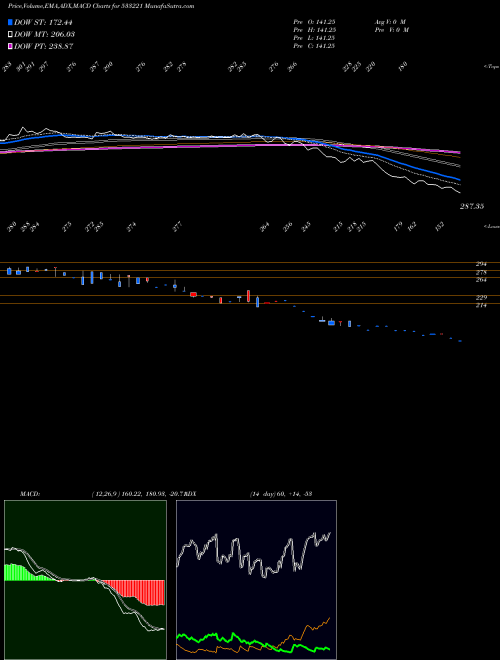
Task: Click the 'Pre C: 141.25' value
Action: coord(314,46)
